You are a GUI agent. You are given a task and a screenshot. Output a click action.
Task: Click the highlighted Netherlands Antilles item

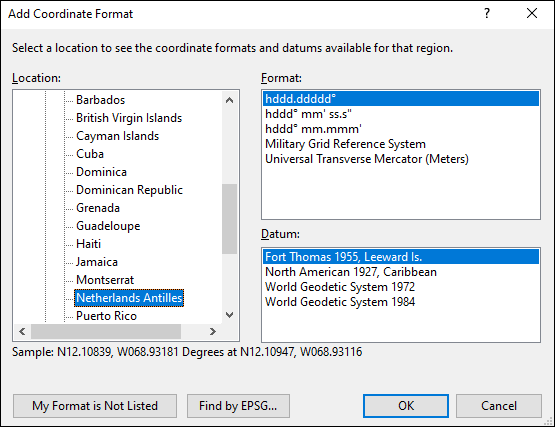click(x=129, y=298)
